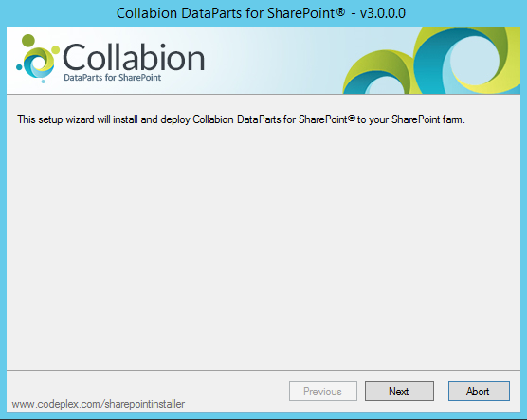527x420 pixels.
Task: Click the pale blue dot beneath the logo
Action: pos(43,81)
